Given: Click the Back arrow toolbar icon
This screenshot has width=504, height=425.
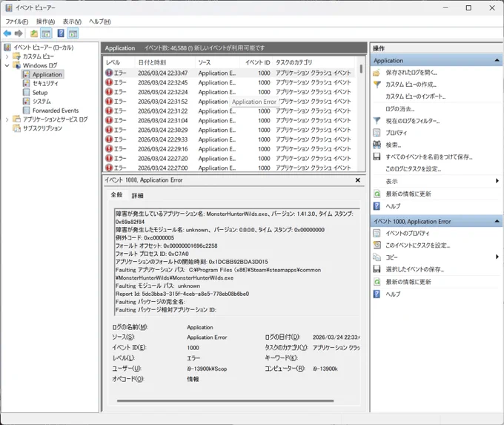Looking at the screenshot, I should [7, 33].
